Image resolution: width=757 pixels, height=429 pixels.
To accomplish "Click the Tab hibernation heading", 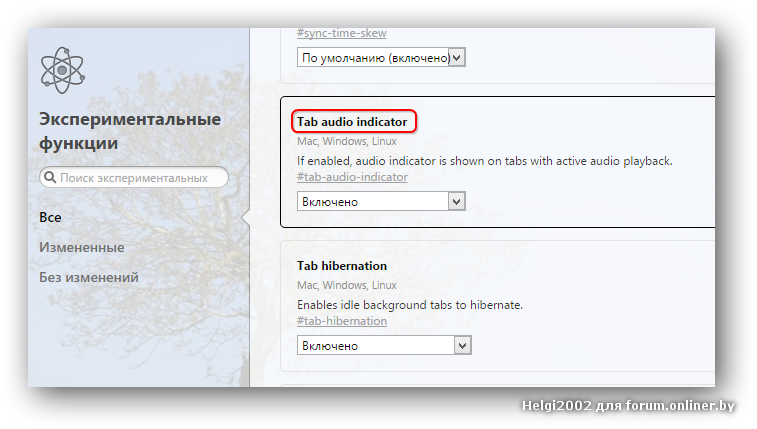I will [x=342, y=266].
